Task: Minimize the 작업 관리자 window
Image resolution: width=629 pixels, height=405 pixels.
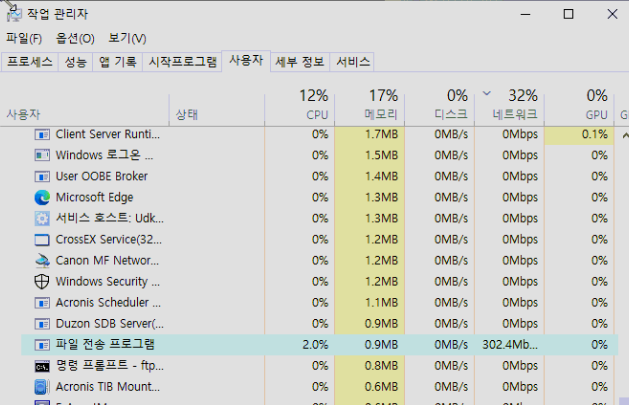Action: point(526,14)
